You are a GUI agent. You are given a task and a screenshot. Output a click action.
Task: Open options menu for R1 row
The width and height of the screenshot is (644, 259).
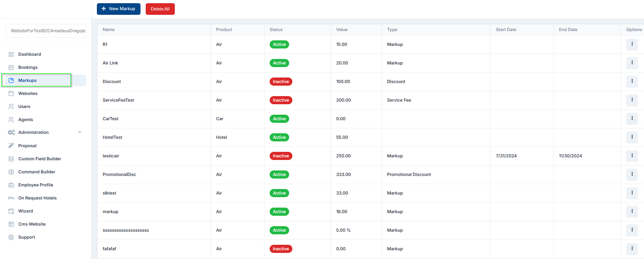(632, 44)
